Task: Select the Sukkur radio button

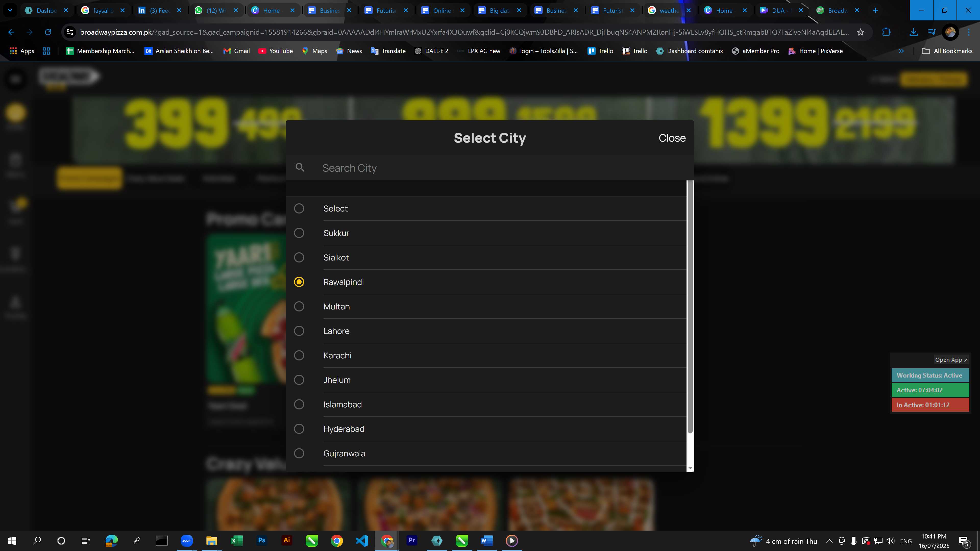Action: click(299, 233)
